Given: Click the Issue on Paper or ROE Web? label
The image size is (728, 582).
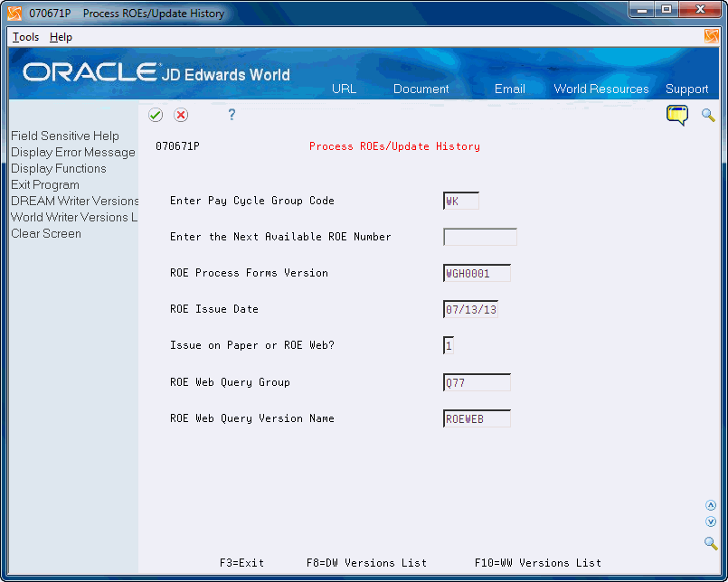Looking at the screenshot, I should 252,345.
